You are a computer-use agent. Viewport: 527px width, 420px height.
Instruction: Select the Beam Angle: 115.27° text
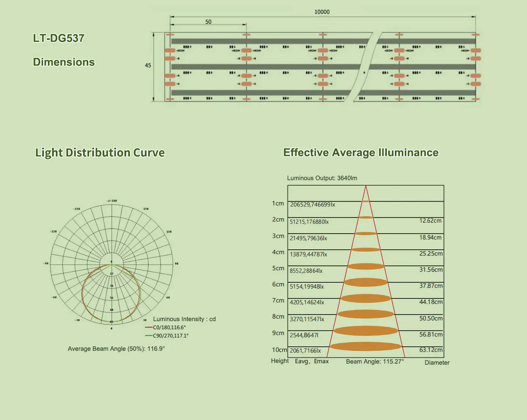coord(375,361)
